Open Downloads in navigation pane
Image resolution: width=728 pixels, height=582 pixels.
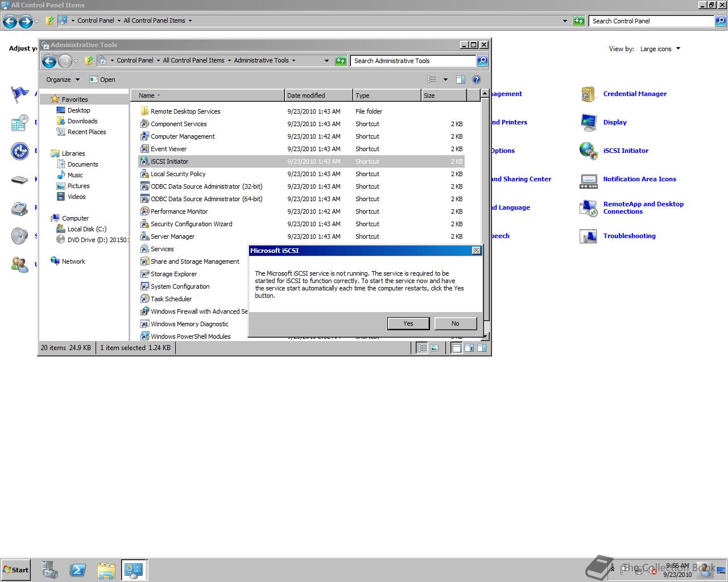(82, 121)
